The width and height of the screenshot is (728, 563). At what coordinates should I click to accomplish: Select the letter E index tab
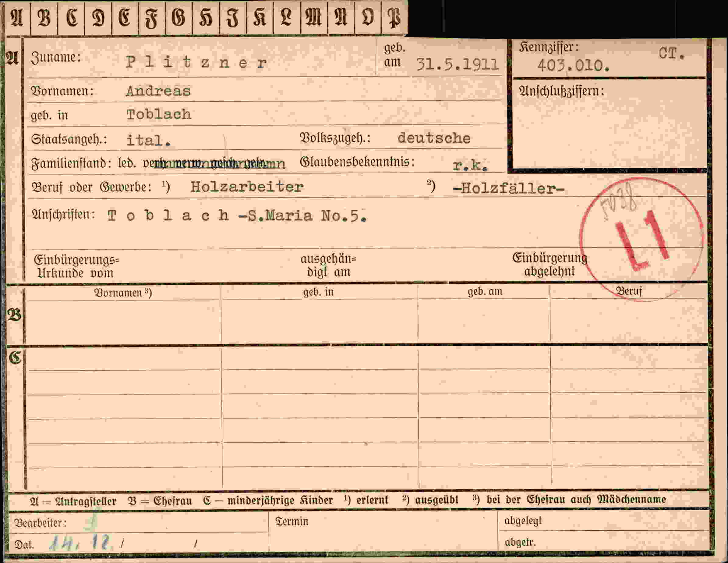(x=125, y=18)
